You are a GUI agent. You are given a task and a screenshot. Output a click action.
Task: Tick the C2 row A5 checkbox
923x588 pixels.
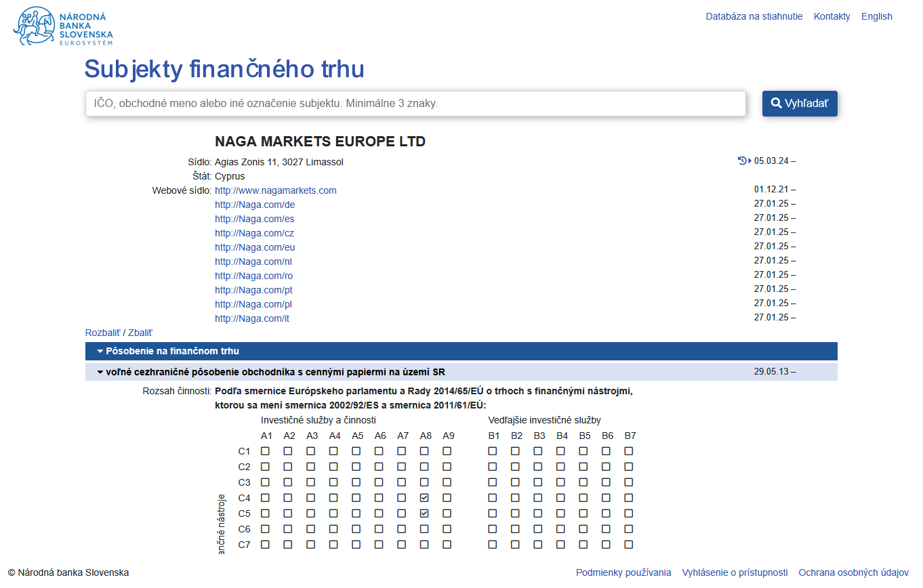click(356, 467)
